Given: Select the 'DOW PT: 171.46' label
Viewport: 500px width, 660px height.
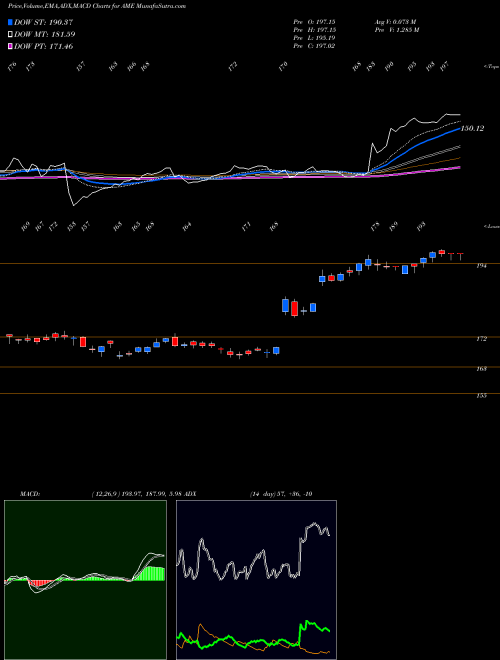Looking at the screenshot, I should 44,46.
